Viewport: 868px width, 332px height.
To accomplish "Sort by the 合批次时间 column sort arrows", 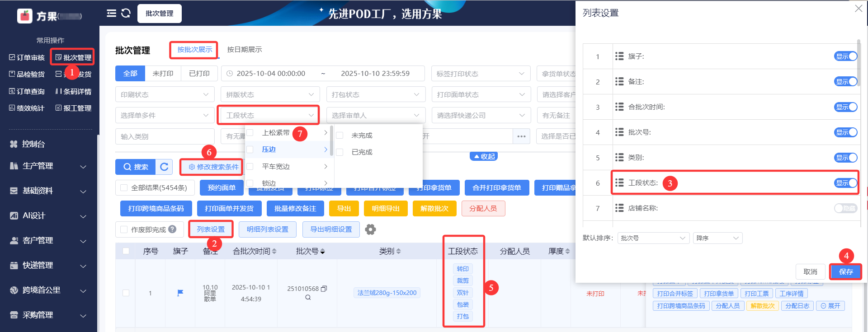I will tap(274, 251).
